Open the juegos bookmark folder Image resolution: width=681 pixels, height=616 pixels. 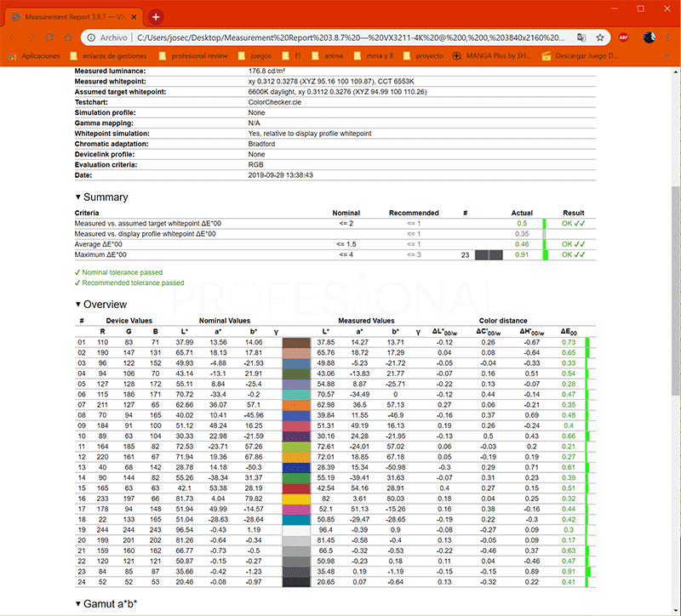point(255,56)
